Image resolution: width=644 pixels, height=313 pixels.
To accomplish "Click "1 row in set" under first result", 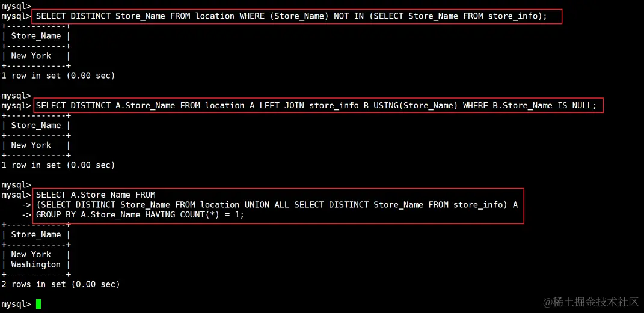I will (58, 76).
